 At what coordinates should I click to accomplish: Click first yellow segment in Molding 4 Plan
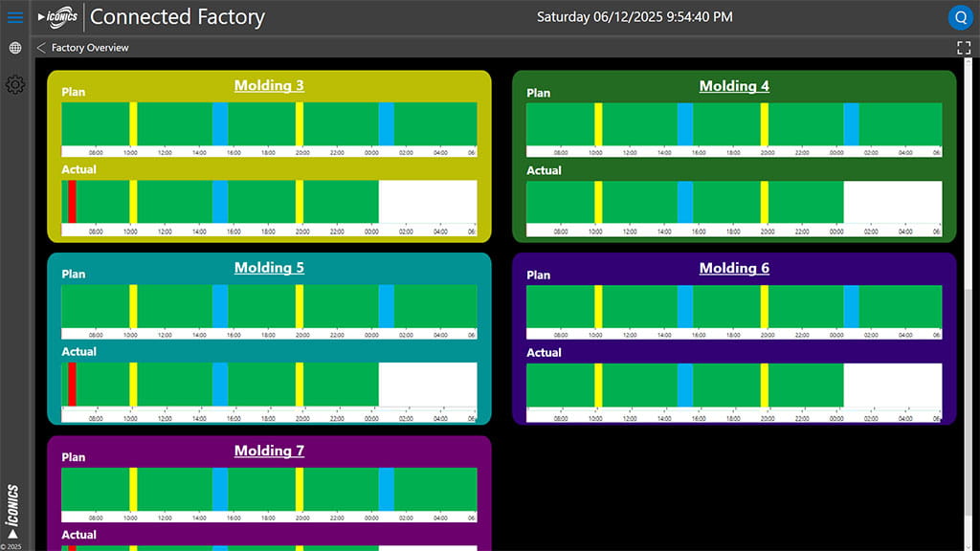(598, 124)
